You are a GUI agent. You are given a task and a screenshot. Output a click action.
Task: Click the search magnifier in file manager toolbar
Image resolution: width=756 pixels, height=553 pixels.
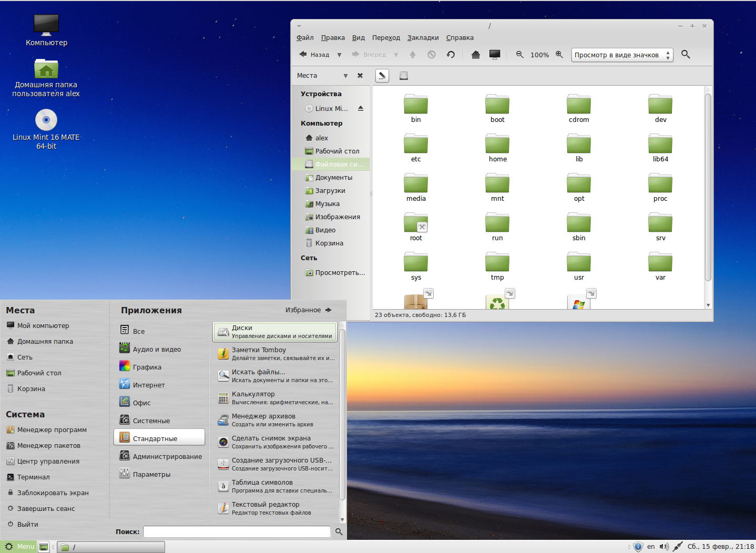tap(686, 54)
